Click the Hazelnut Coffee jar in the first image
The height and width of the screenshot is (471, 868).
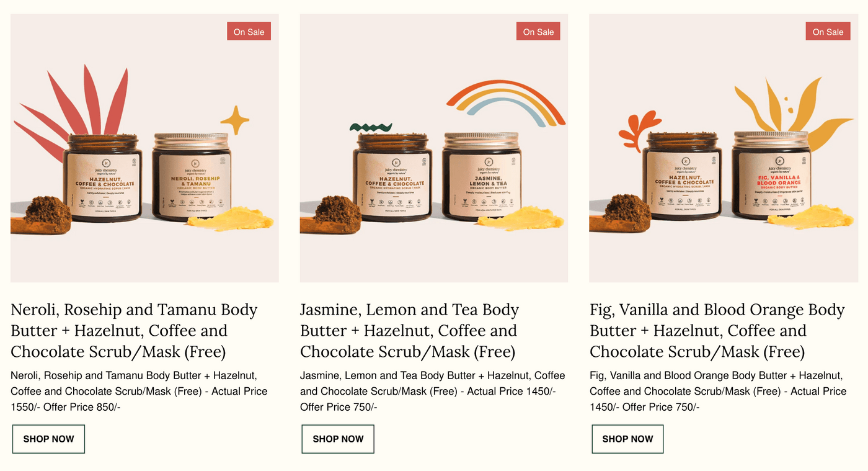[x=103, y=178]
